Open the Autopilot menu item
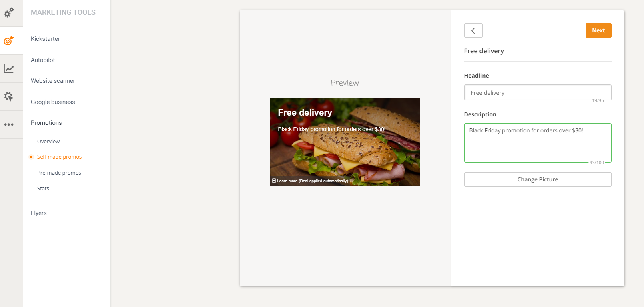 (x=43, y=60)
